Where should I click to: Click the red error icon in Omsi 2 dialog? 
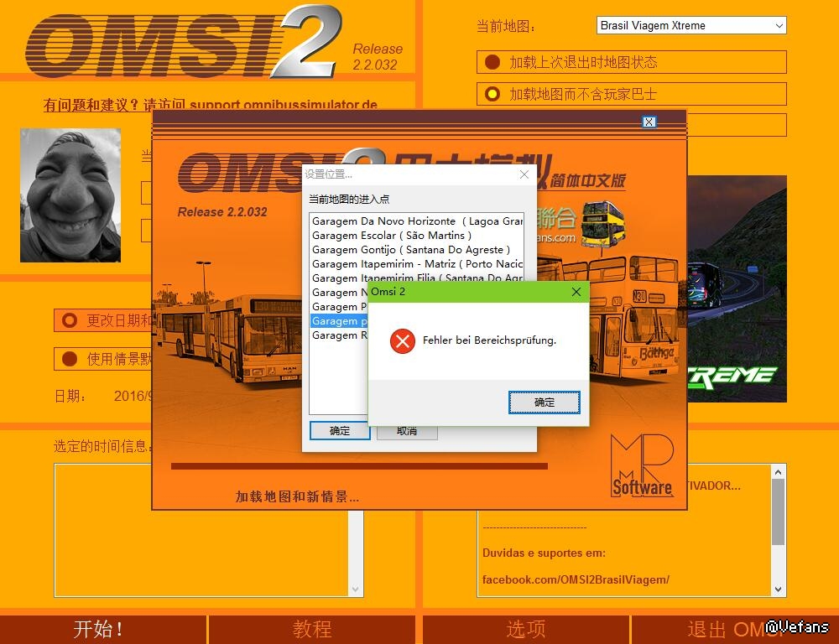[x=403, y=340]
